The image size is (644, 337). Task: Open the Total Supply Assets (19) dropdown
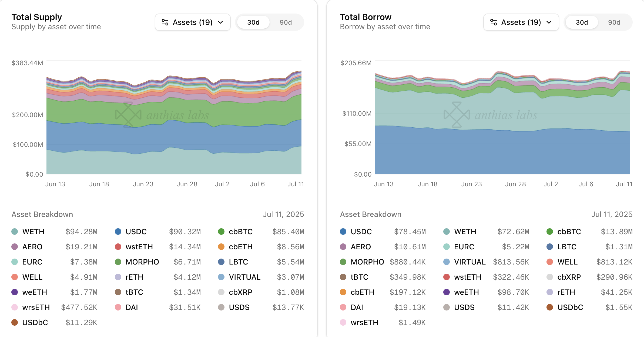tap(193, 22)
